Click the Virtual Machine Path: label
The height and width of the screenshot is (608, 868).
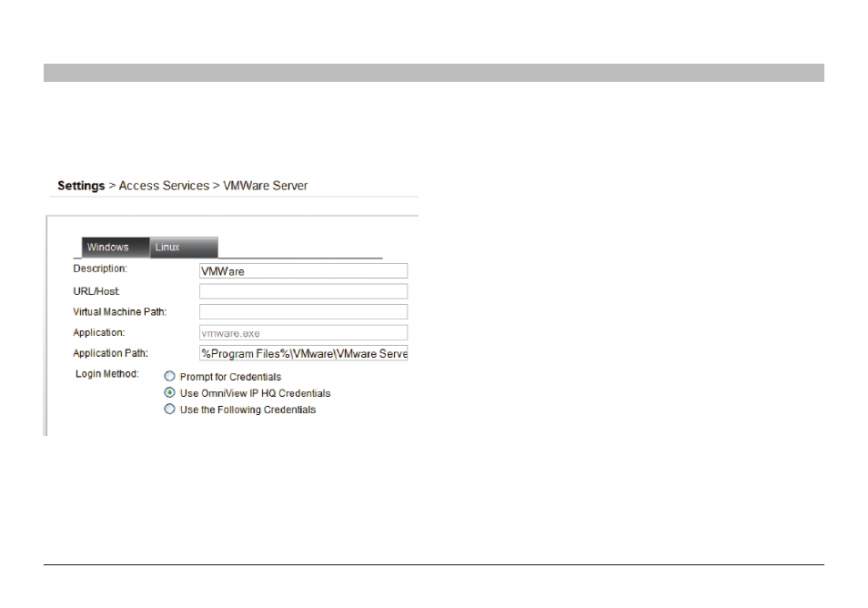[x=119, y=312]
